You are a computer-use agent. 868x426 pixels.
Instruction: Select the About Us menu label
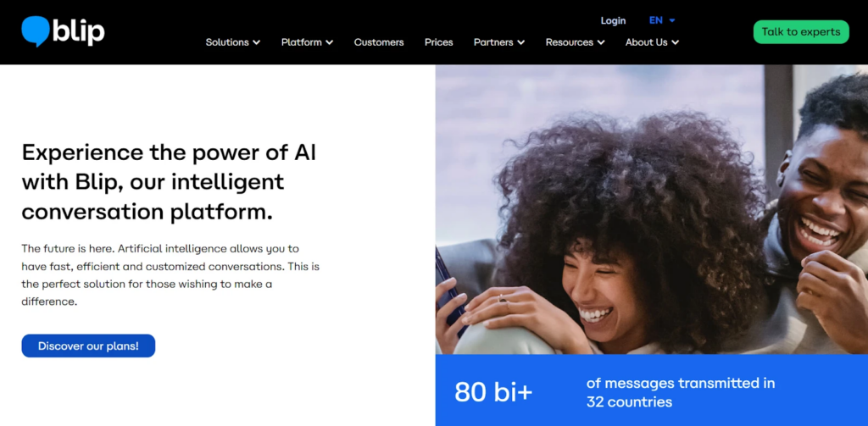coord(646,42)
